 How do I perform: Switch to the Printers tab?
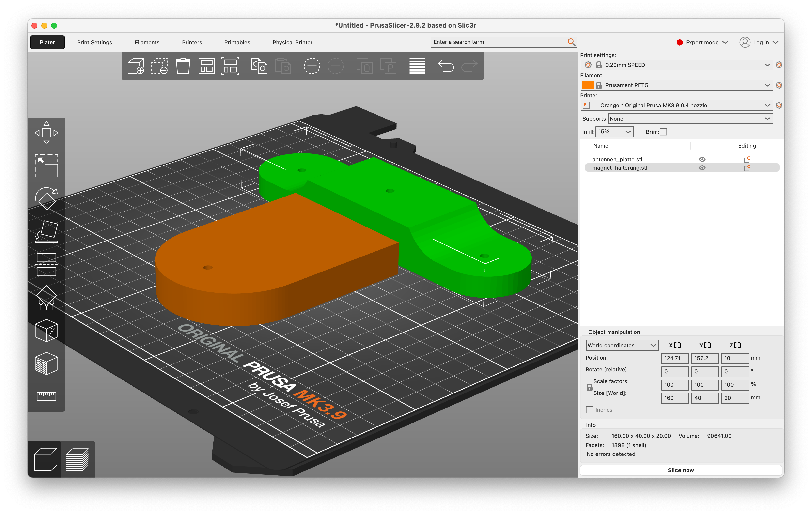[192, 42]
